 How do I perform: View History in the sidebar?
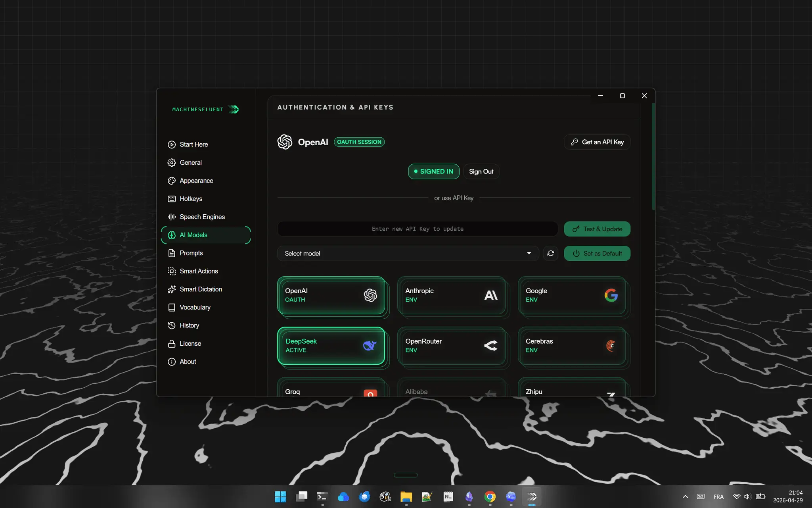(x=206, y=325)
